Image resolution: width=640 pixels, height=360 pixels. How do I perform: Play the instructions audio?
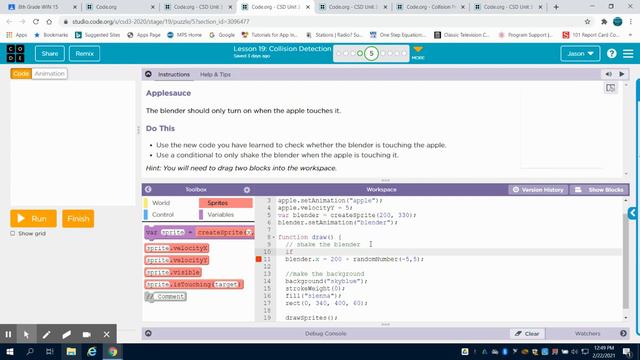coord(622,74)
